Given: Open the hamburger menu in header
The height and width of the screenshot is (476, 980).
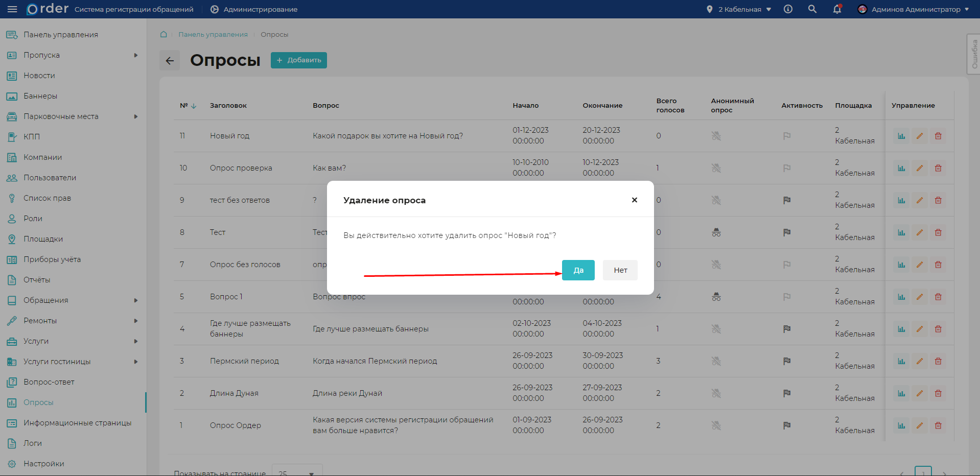Looking at the screenshot, I should pos(12,9).
